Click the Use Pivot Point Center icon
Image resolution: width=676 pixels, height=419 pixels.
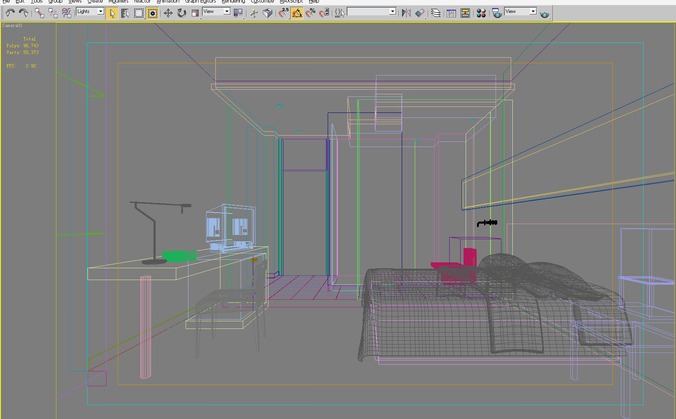[238, 13]
